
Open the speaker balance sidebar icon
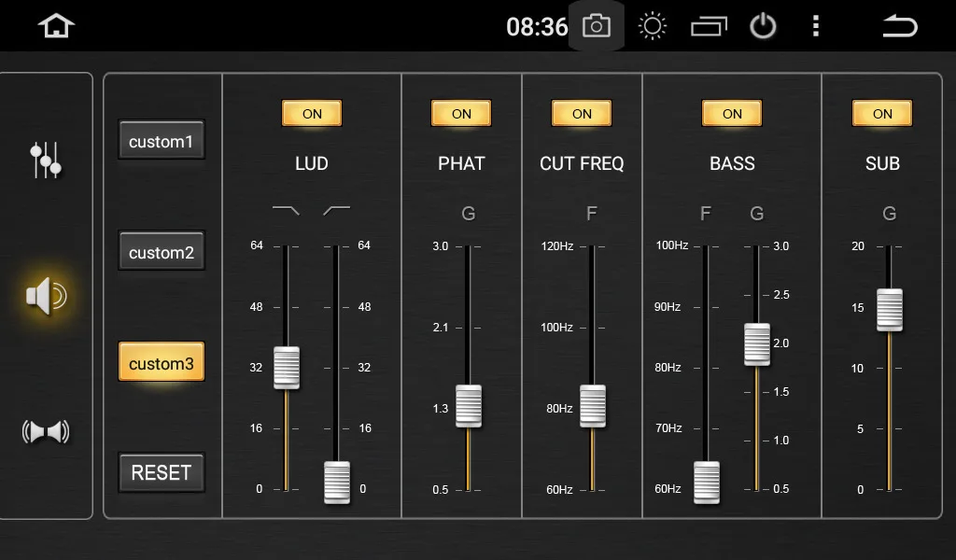[x=46, y=431]
